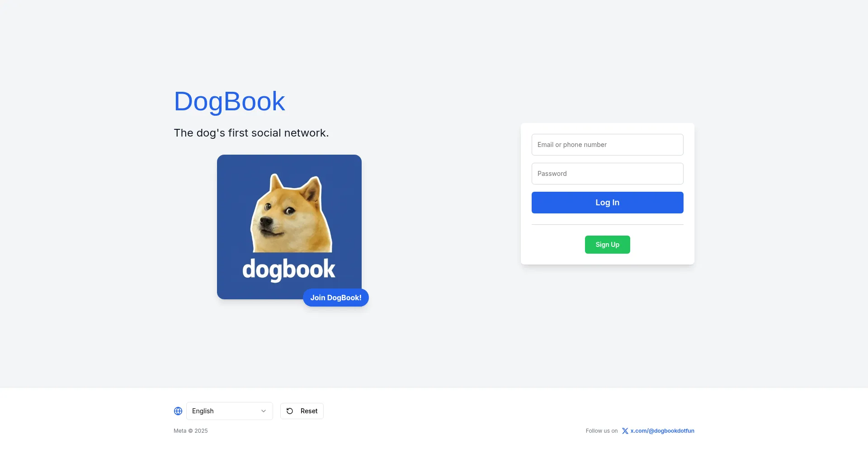This screenshot has width=868, height=449.
Task: Click the "Follow us on" footer text
Action: pos(601,431)
